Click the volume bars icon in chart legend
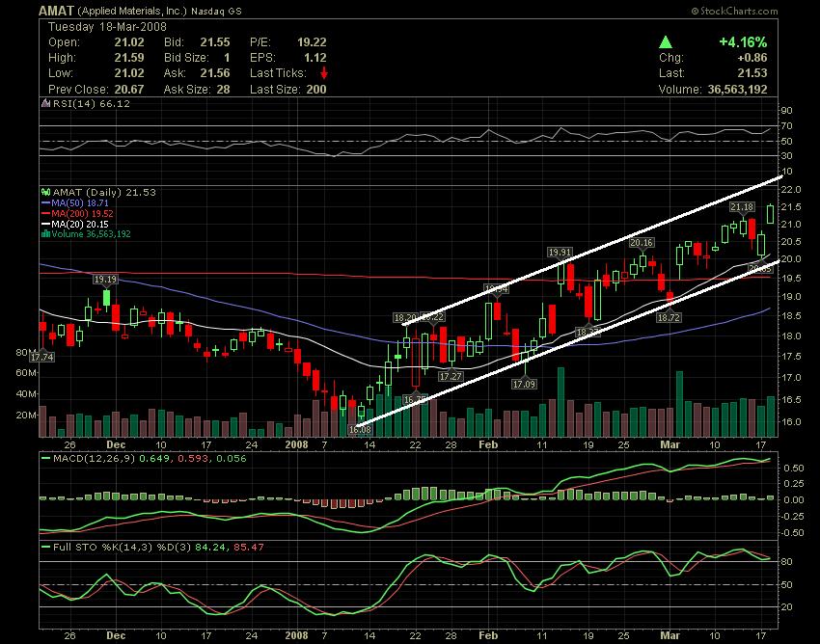Screen dimensions: 820x644 click(x=45, y=233)
